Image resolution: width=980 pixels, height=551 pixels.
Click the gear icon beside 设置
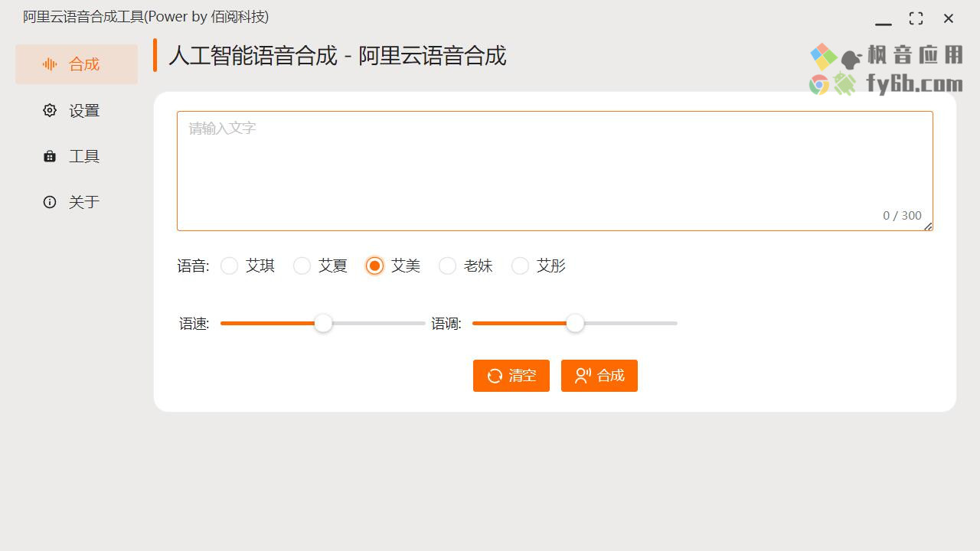pyautogui.click(x=50, y=110)
